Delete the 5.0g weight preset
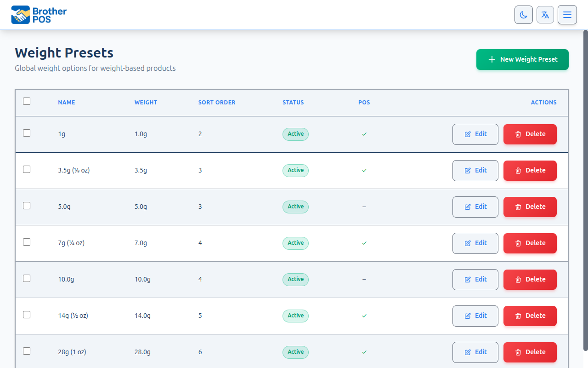 pyautogui.click(x=530, y=207)
